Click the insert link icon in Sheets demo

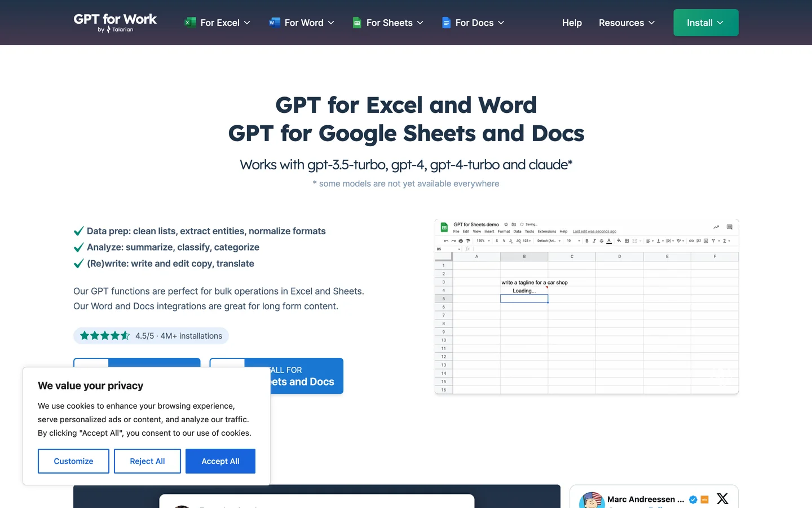pyautogui.click(x=691, y=241)
